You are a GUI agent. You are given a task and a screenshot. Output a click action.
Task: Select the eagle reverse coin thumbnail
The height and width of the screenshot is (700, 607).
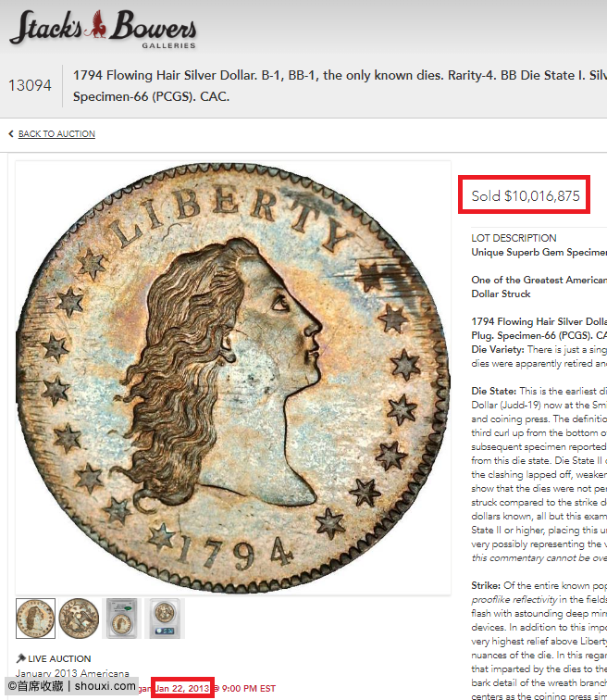[x=79, y=619]
